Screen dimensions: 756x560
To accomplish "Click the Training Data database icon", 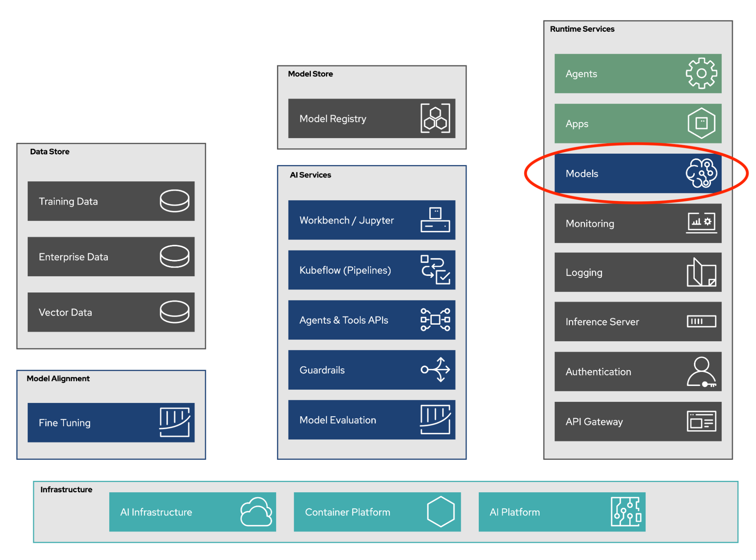I will 174,201.
